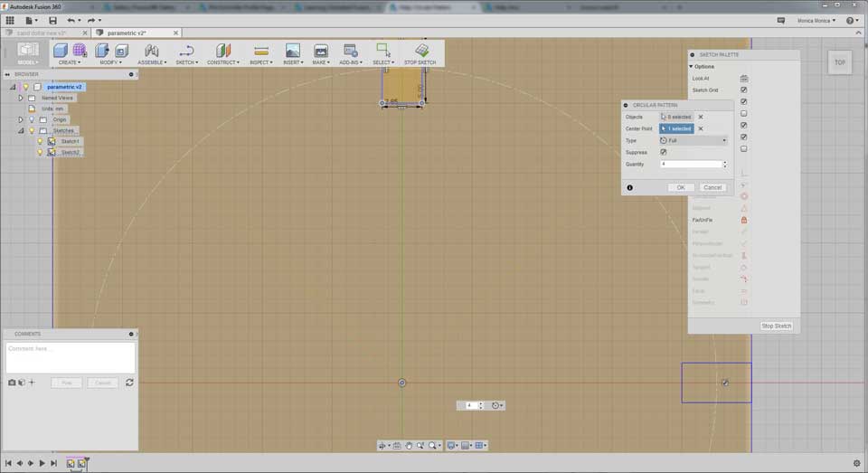This screenshot has width=868, height=473.
Task: Toggle visibility bulb of Sketch1
Action: (40, 141)
